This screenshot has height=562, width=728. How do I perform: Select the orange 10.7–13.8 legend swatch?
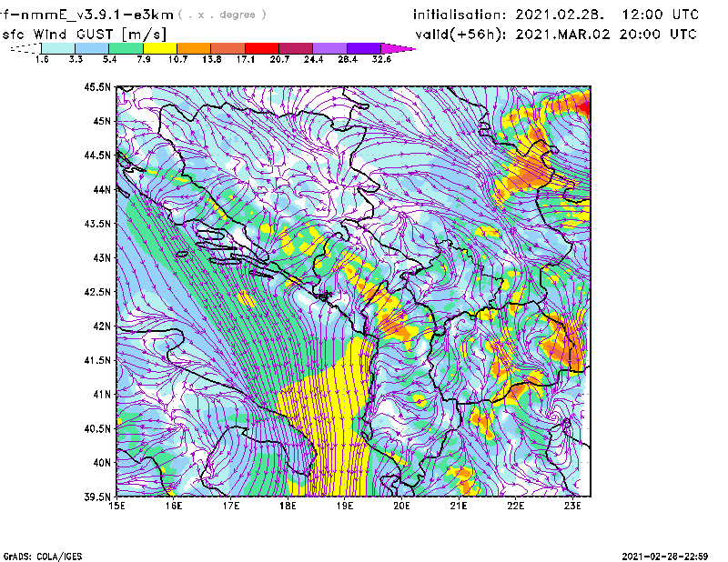click(194, 48)
